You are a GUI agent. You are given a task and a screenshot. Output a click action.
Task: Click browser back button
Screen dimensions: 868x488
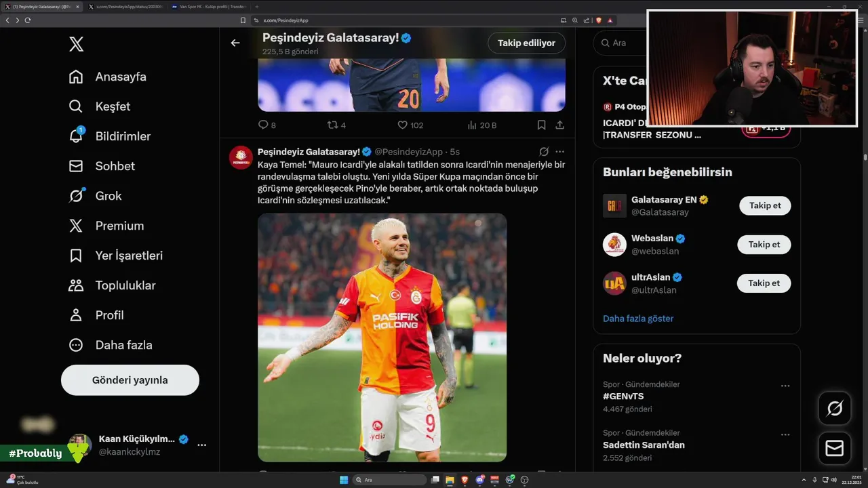[x=7, y=20]
